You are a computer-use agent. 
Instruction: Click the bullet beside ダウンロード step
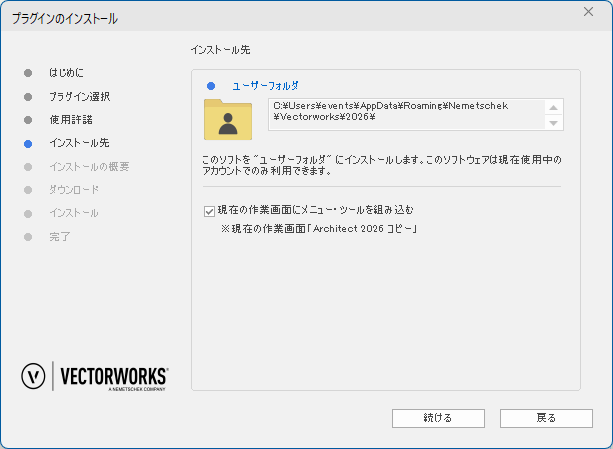pyautogui.click(x=28, y=190)
